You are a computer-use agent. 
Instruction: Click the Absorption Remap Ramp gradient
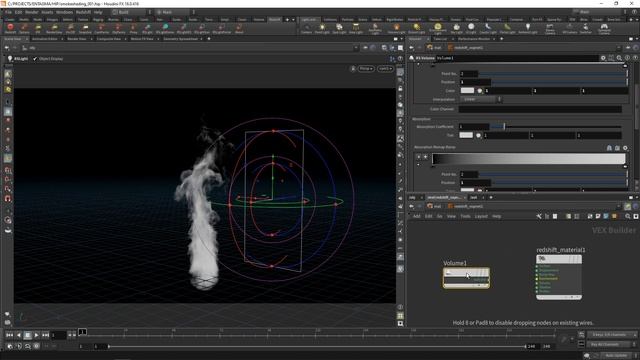(x=529, y=159)
